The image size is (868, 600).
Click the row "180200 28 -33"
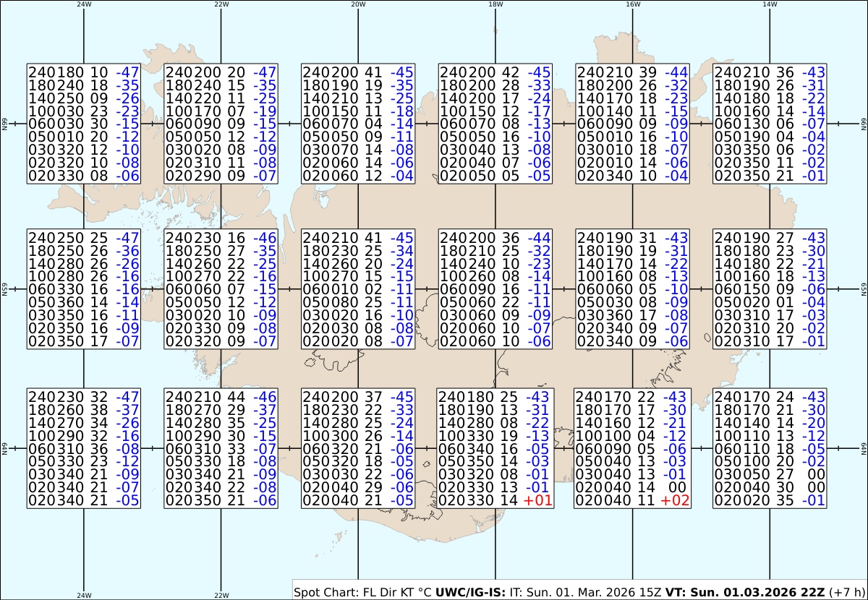tap(495, 85)
